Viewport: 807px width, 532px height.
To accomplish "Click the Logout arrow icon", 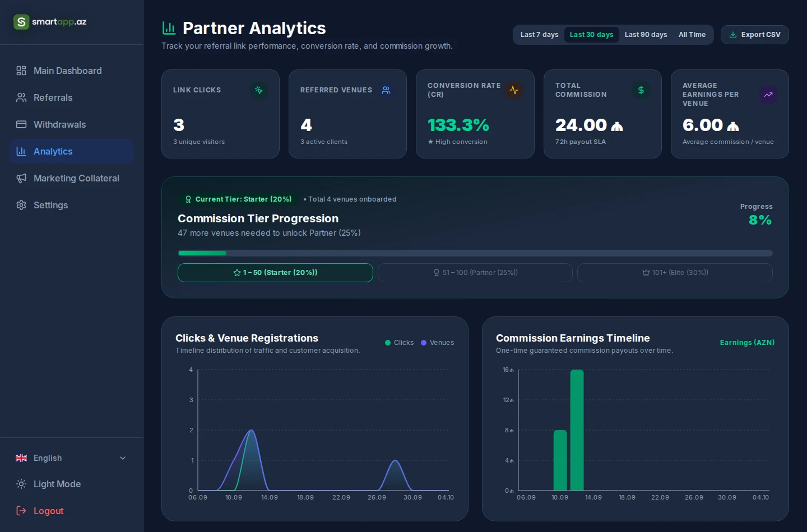I will (x=21, y=511).
